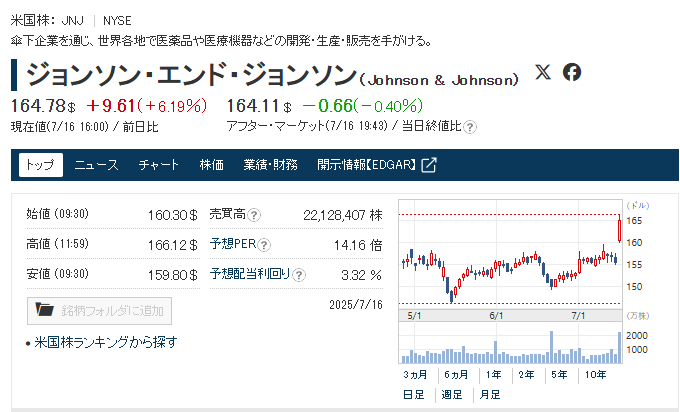Image resolution: width=680 pixels, height=412 pixels.
Task: Click the after-market change −0.66(−0.40%)
Action: [362, 106]
